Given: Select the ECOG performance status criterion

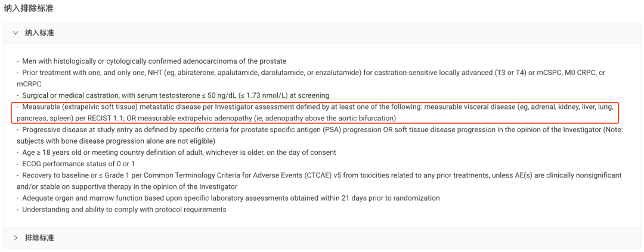Looking at the screenshot, I should 78,164.
